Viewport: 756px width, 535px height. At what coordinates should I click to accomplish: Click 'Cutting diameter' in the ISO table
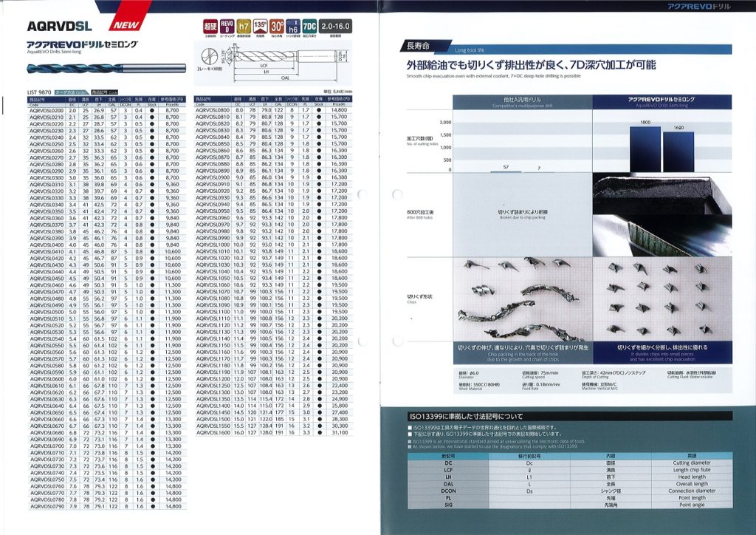point(691,463)
